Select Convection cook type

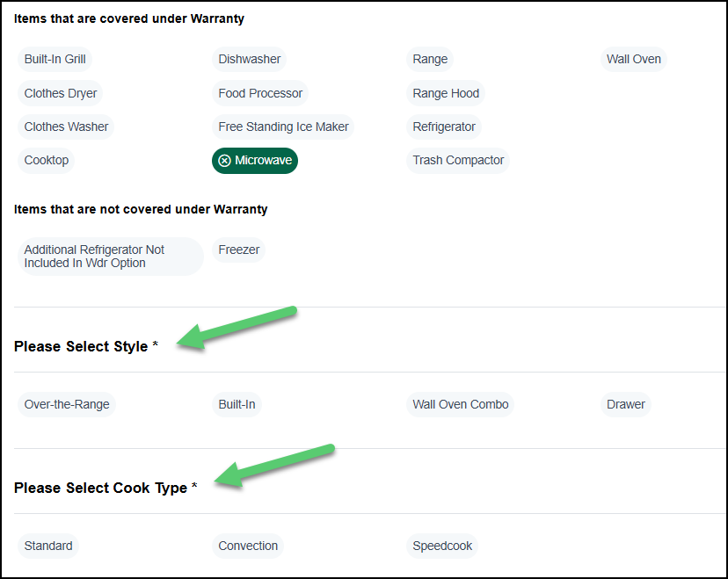[x=248, y=546]
